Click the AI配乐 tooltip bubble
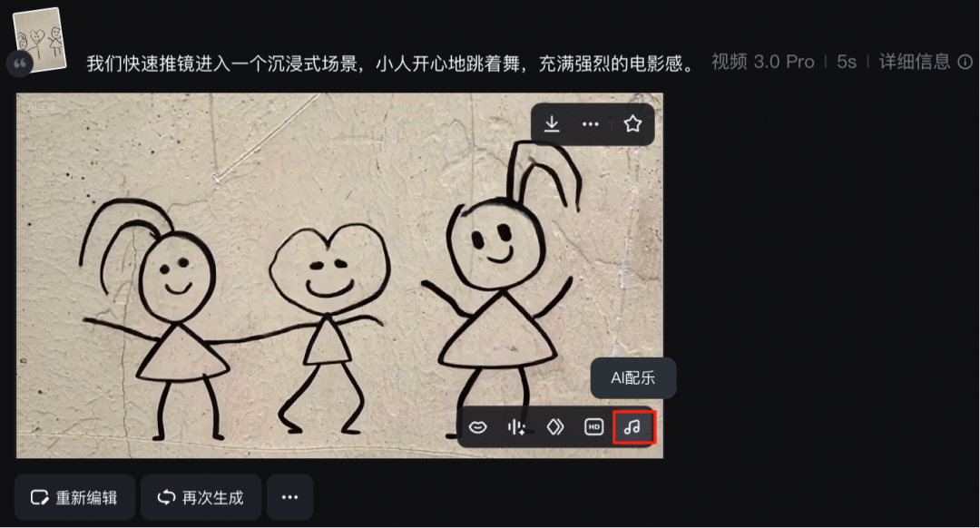Screen dimensions: 980x528 click(x=633, y=378)
